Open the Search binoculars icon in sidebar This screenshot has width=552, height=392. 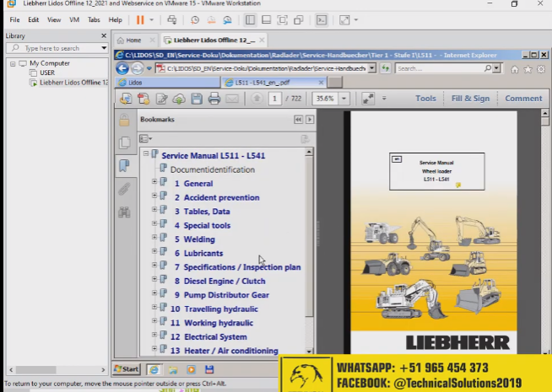tap(124, 212)
